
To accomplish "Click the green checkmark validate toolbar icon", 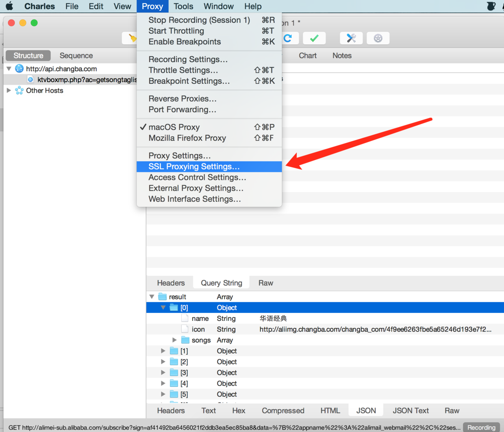I will click(x=314, y=38).
